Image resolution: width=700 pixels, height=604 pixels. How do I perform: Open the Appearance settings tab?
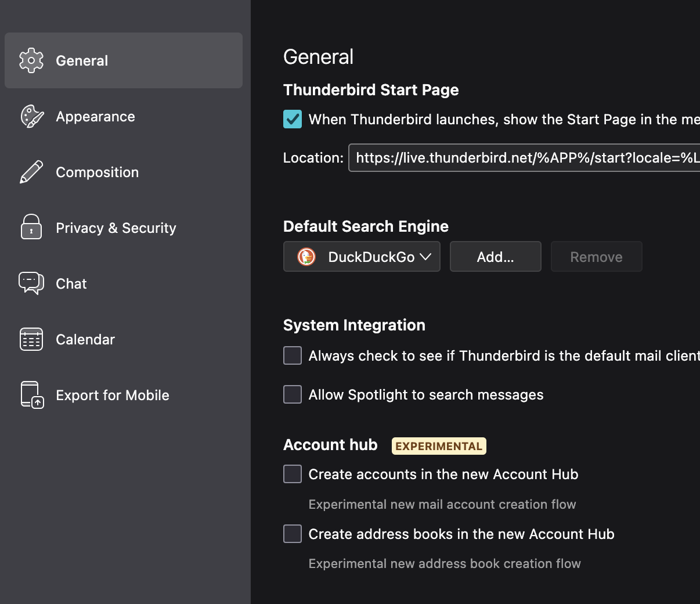point(95,117)
